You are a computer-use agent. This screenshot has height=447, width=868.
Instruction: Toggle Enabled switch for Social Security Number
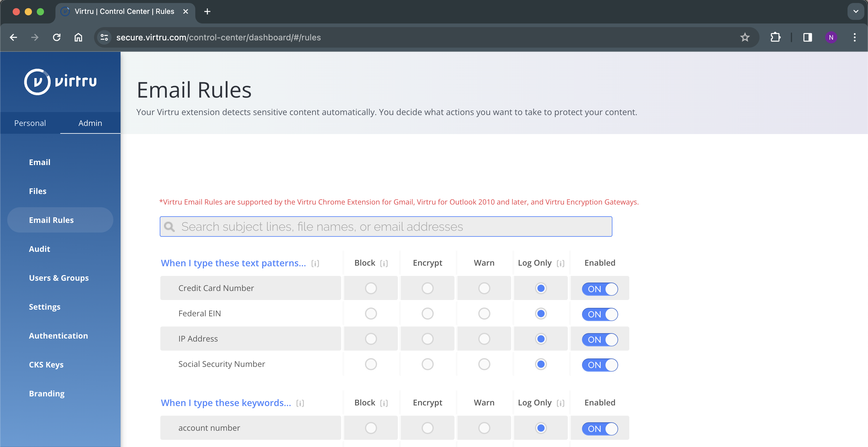point(600,365)
